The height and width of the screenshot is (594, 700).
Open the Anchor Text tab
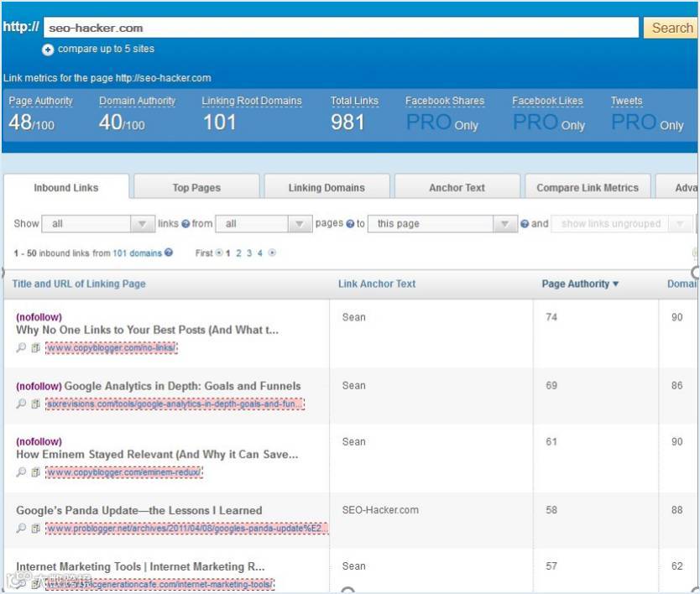457,188
